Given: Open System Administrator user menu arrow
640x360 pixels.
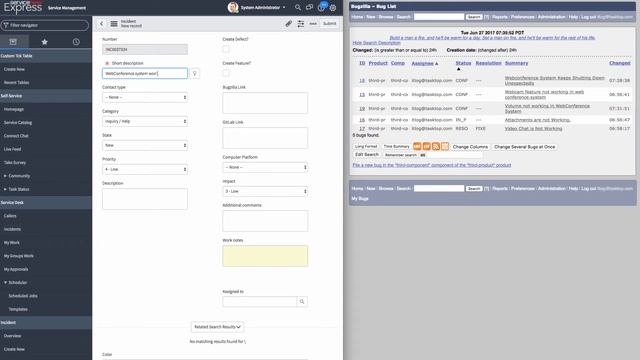Looking at the screenshot, I should coord(284,7).
